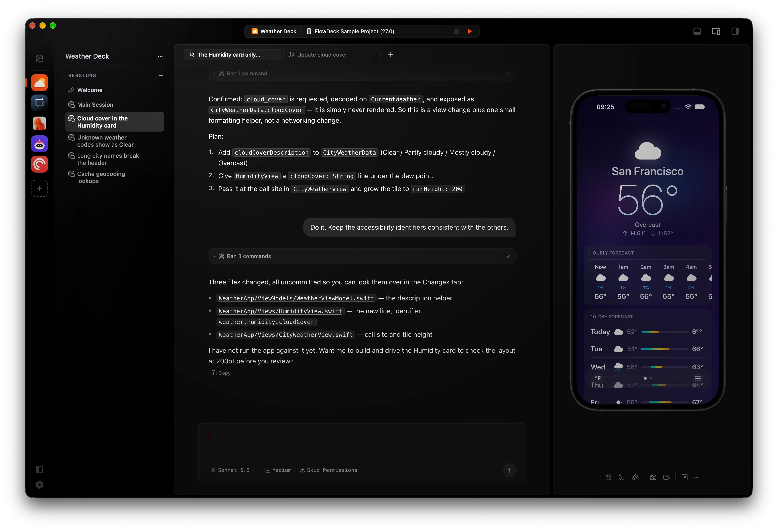The width and height of the screenshot is (778, 532).
Task: Add a new conversation tab with plus
Action: (390, 55)
